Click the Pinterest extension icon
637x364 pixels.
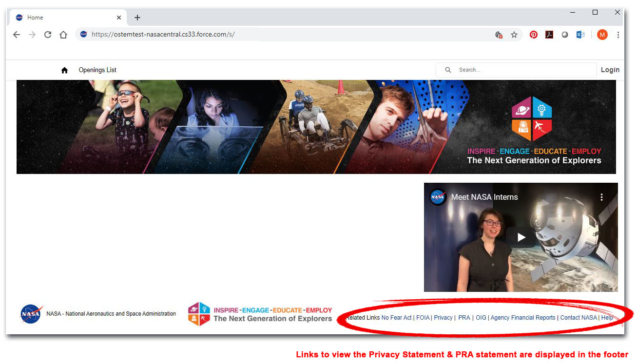tap(534, 35)
